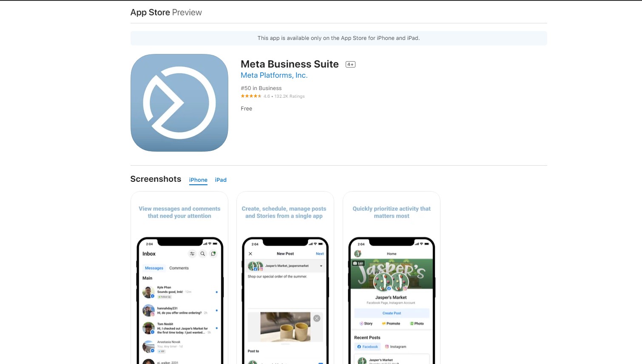Open the create and schedule posts screenshot
The image size is (642, 364).
point(285,278)
